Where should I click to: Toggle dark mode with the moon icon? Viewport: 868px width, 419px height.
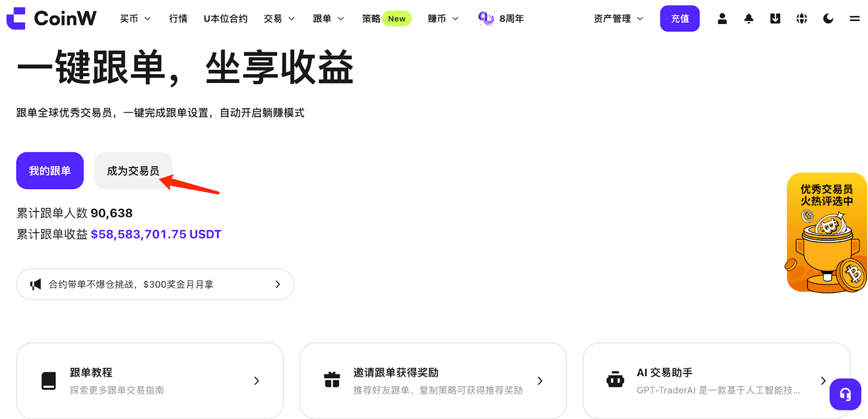828,18
